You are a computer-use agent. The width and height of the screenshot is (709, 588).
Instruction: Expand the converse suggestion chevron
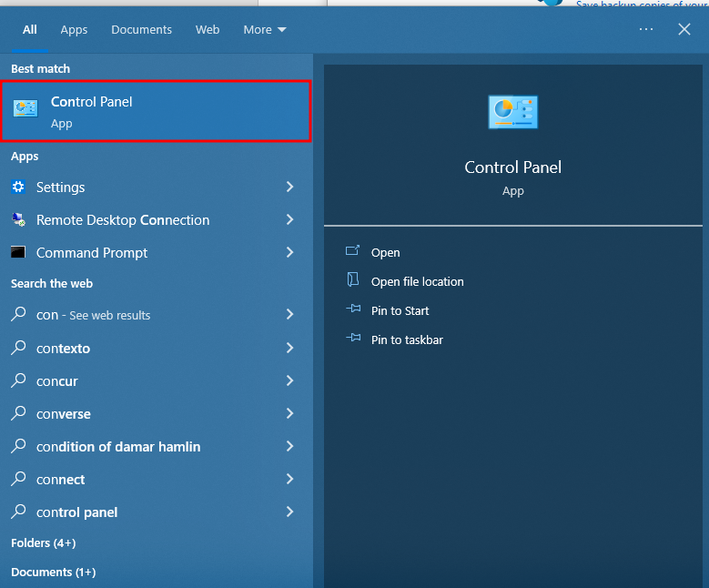289,413
